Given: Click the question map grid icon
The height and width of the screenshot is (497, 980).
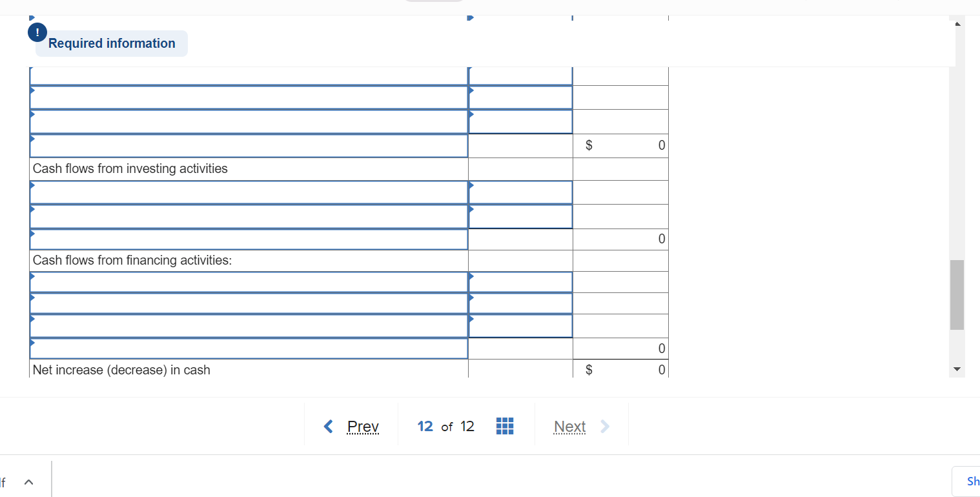Looking at the screenshot, I should click(504, 425).
